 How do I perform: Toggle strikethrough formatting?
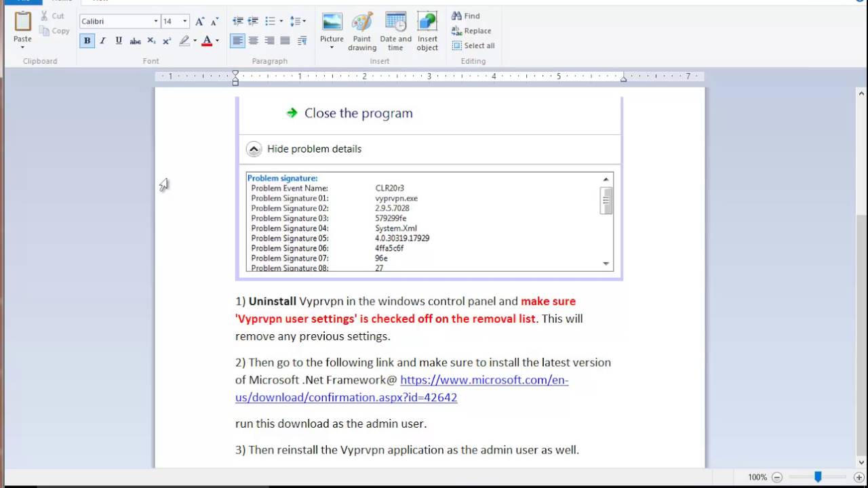(135, 41)
